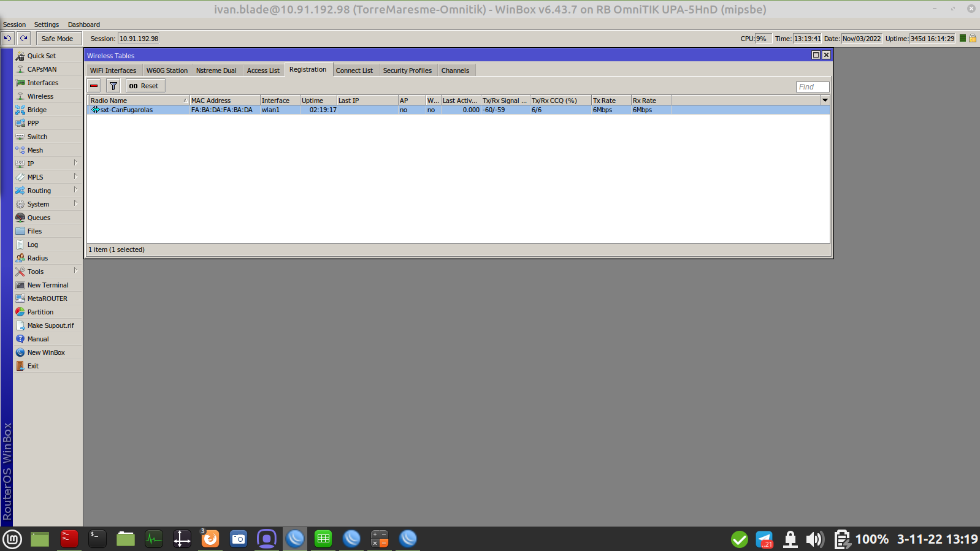980x551 pixels.
Task: Click the Find search field
Action: pyautogui.click(x=813, y=87)
